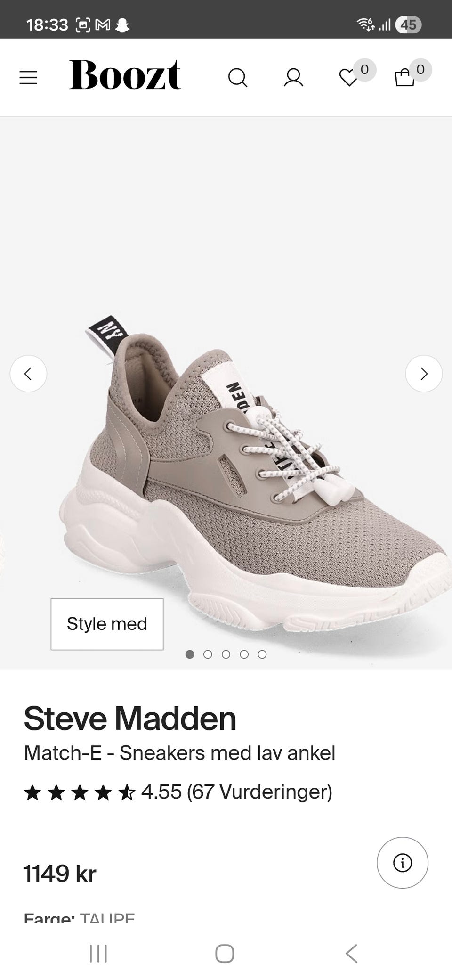Show previous product image

point(28,374)
